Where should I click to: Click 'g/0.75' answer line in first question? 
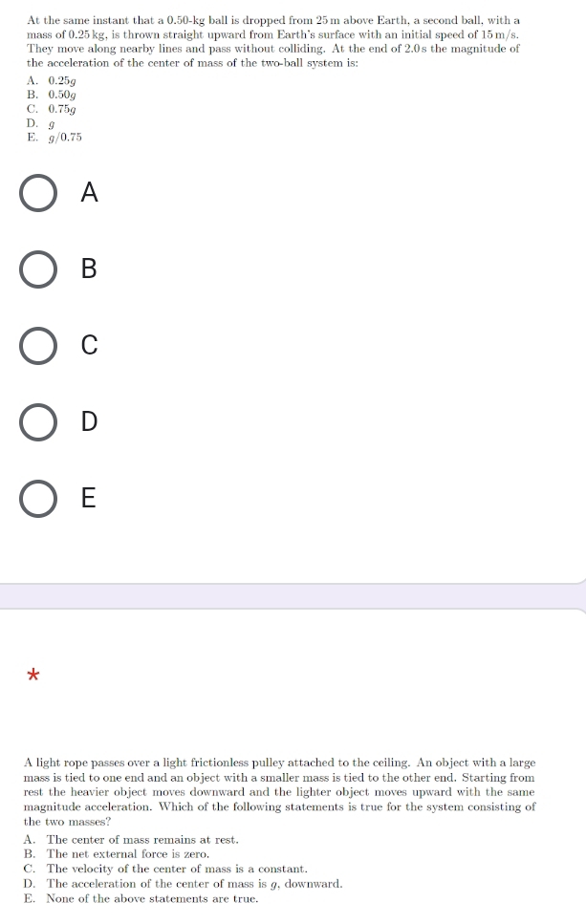click(54, 138)
